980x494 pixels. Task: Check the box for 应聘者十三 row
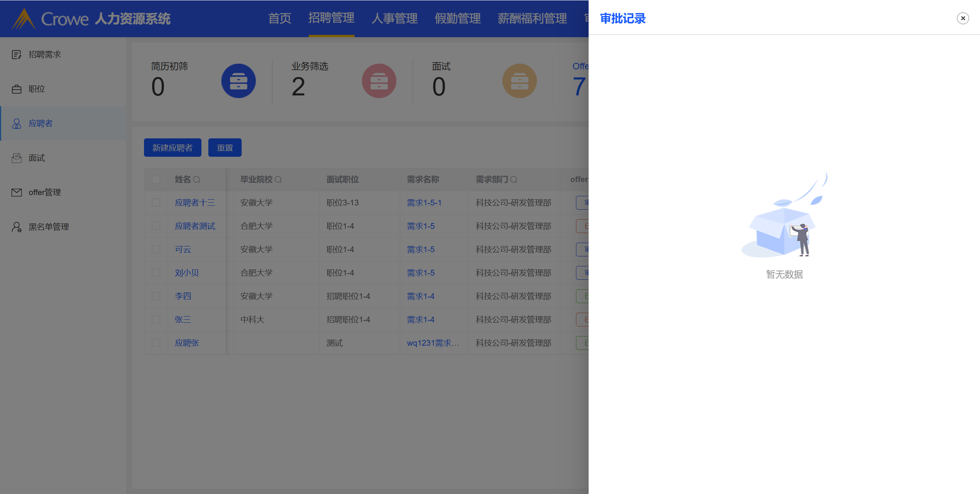[156, 203]
